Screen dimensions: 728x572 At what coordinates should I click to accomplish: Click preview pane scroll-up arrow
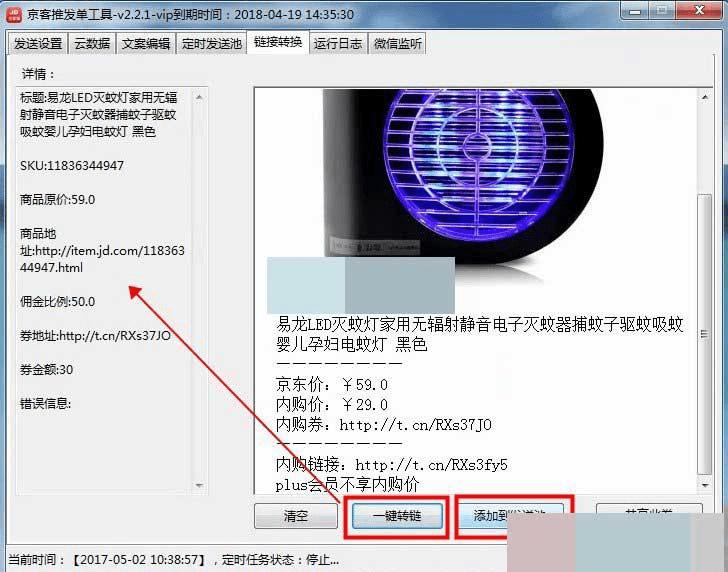tap(705, 97)
